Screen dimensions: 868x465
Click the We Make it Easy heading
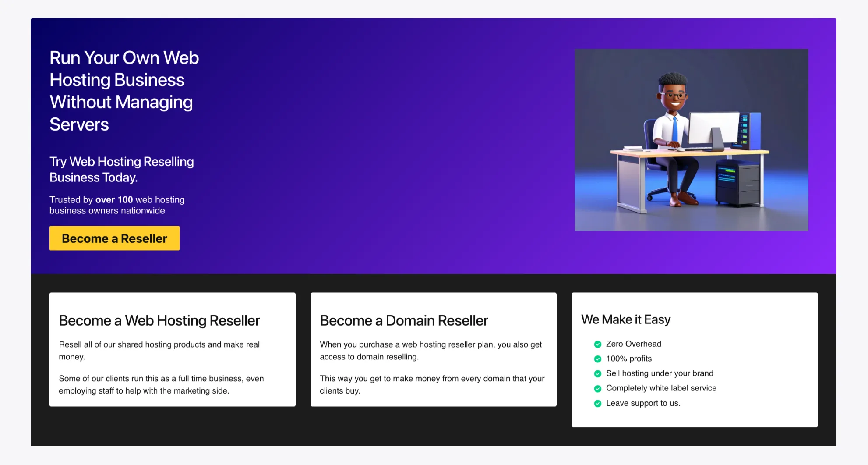point(626,319)
